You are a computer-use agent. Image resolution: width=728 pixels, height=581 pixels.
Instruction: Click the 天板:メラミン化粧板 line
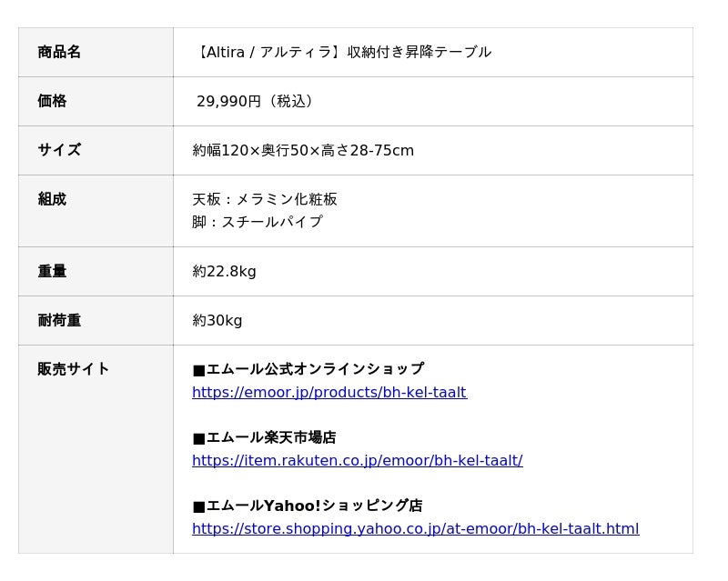[265, 199]
